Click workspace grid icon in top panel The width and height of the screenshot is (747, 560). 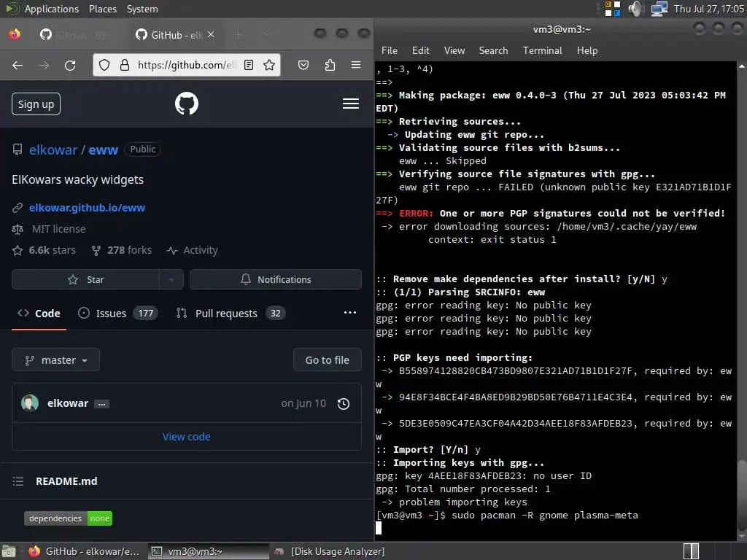tap(613, 9)
